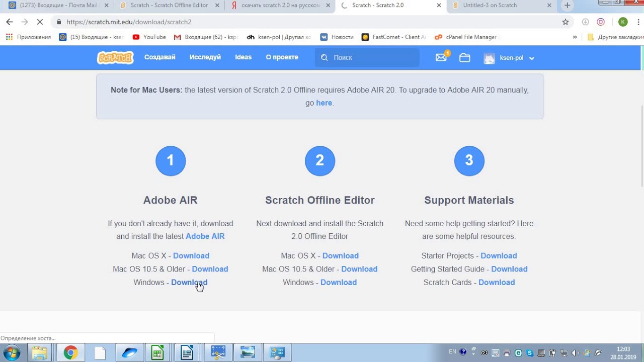
Task: Click the download extension icon in toolbar
Action: [585, 22]
